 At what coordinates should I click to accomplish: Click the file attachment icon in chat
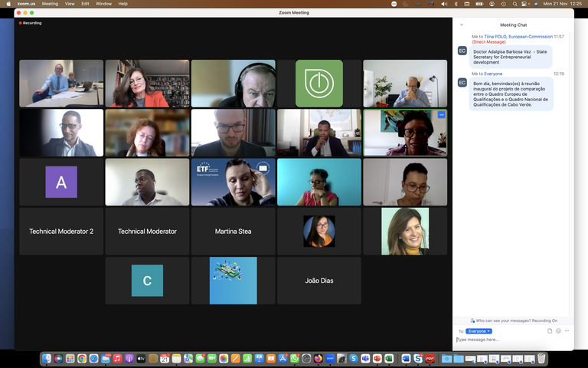pos(550,330)
